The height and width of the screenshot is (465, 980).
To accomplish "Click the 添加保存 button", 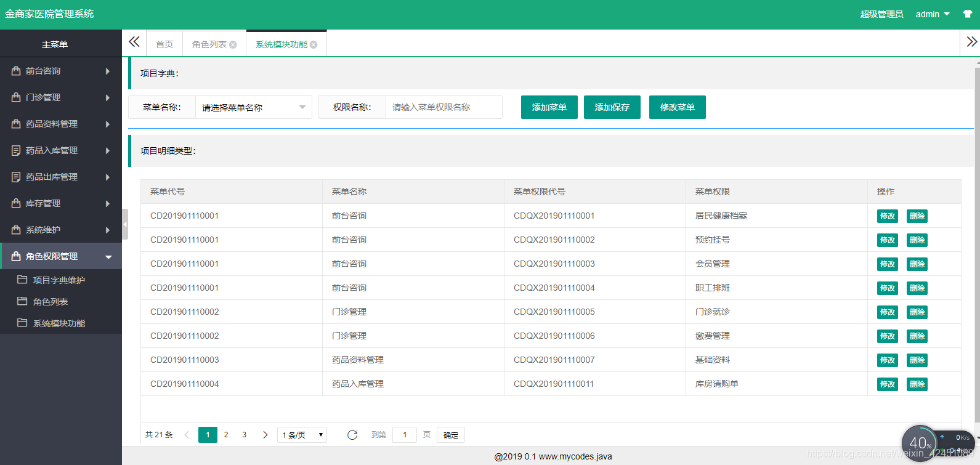I will point(612,107).
